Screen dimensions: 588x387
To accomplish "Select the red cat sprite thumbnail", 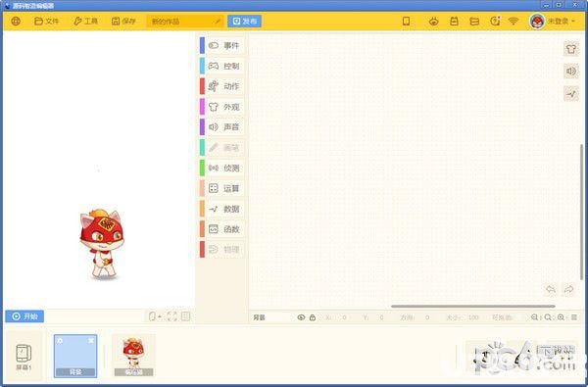I will pos(133,356).
